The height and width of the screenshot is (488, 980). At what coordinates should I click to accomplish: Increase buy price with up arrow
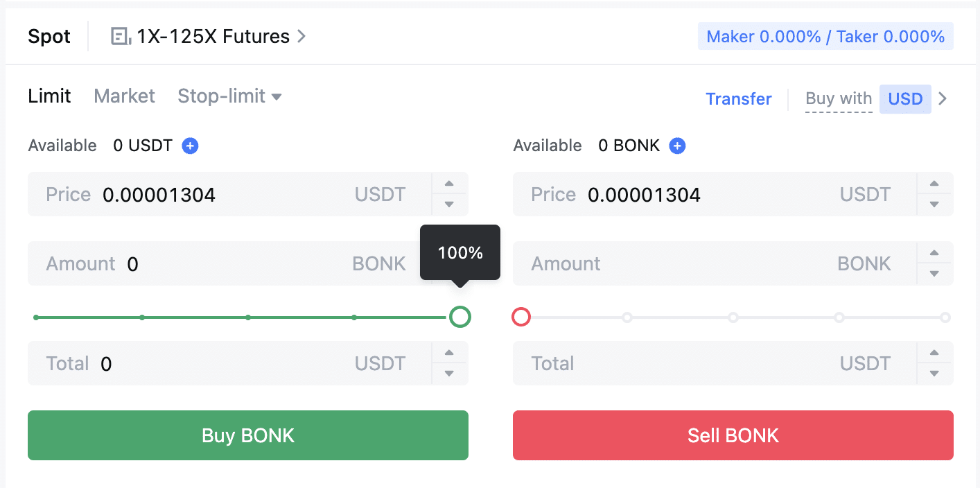pyautogui.click(x=449, y=184)
